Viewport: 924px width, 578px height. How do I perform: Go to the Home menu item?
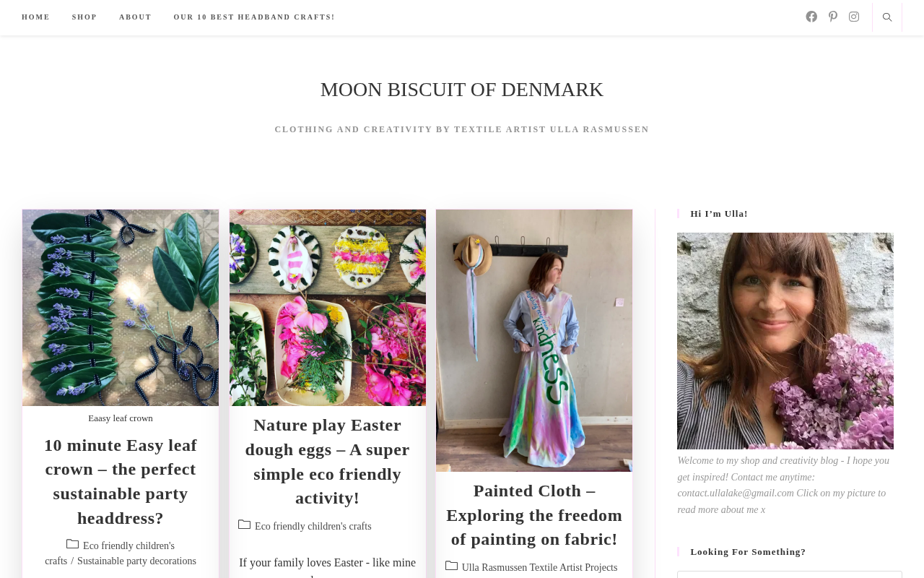tap(35, 17)
